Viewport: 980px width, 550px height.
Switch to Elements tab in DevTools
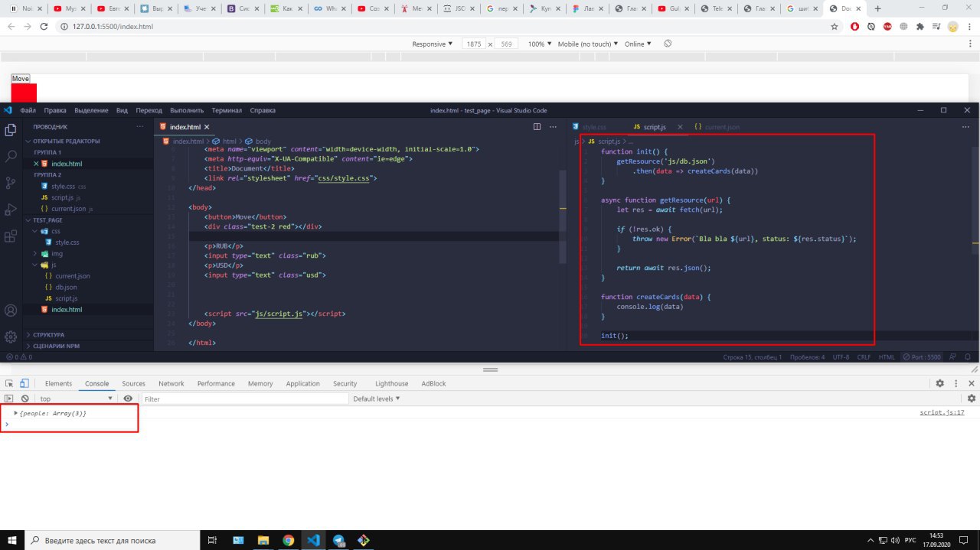[x=58, y=383]
